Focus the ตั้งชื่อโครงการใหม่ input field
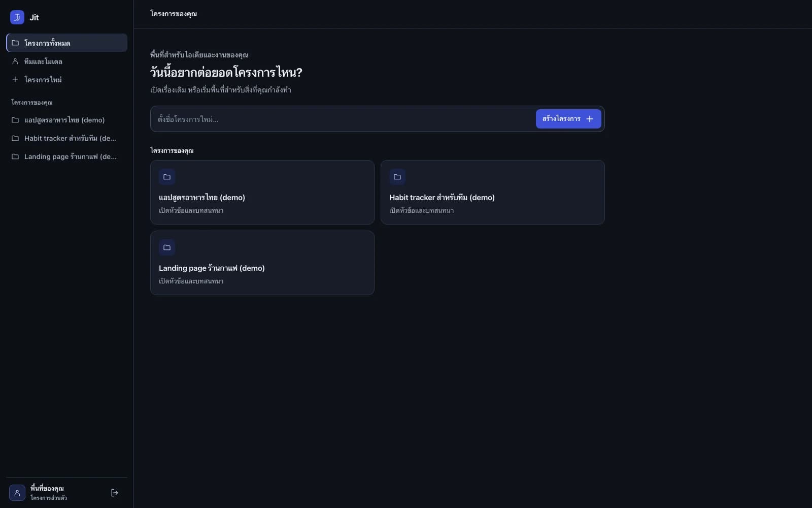 pos(343,119)
